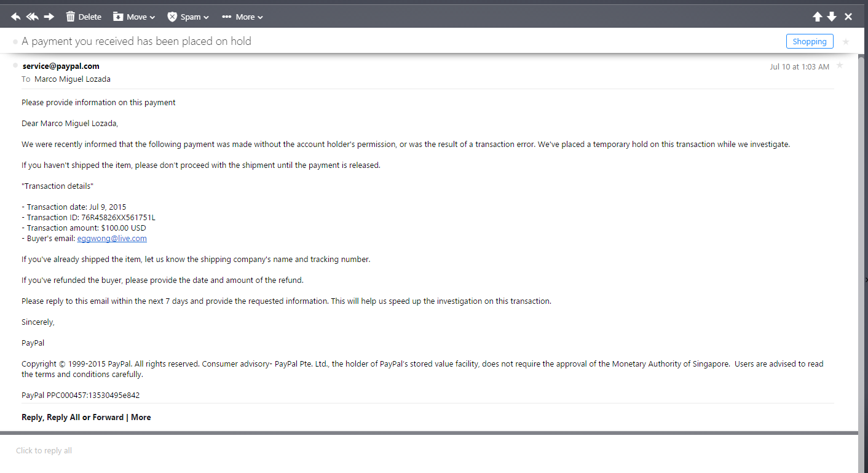Click the subject 'A payment you received has been placed on hold'
This screenshot has height=473, width=868.
(136, 41)
